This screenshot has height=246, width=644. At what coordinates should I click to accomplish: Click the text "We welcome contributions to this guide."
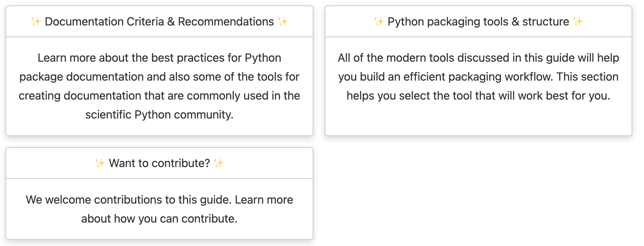coord(129,200)
